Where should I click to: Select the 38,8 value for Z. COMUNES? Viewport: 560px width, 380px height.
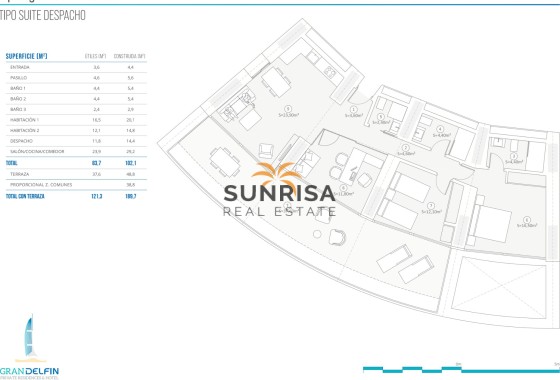click(x=131, y=185)
